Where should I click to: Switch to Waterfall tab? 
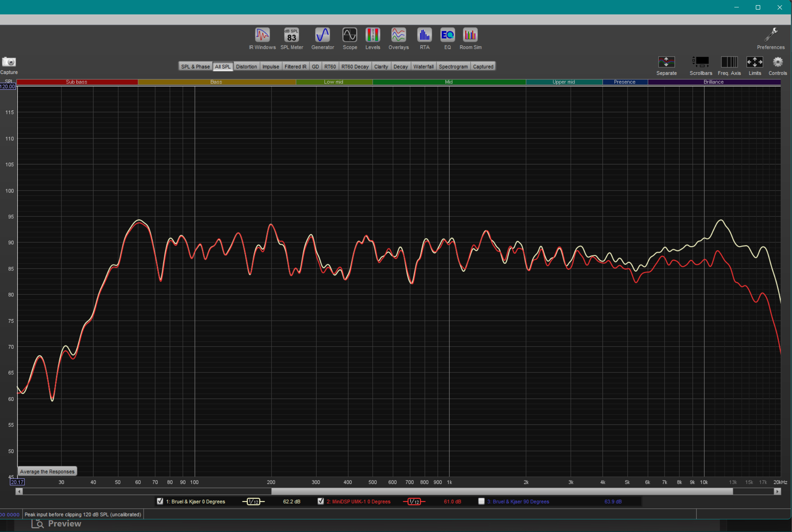[424, 66]
